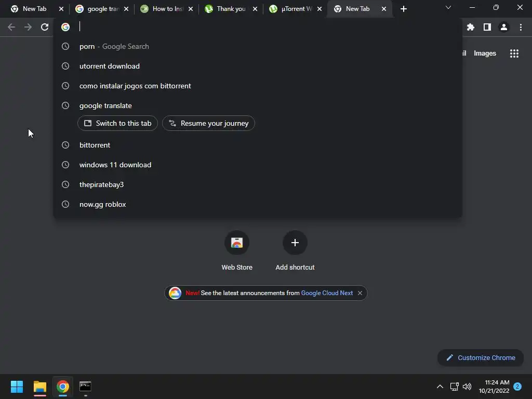Click the Chrome taskbar icon
The height and width of the screenshot is (399, 532).
click(63, 387)
